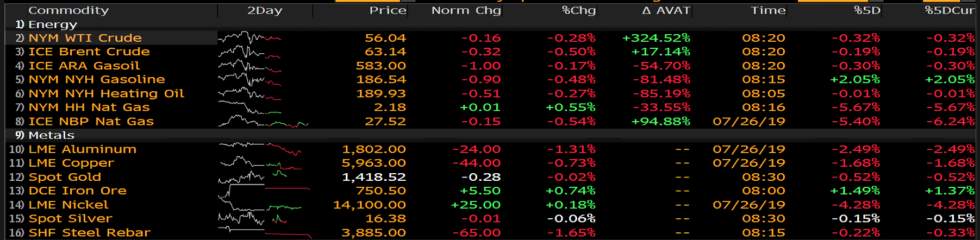Image resolution: width=980 pixels, height=240 pixels.
Task: Click the Commodity column header
Action: point(68,10)
